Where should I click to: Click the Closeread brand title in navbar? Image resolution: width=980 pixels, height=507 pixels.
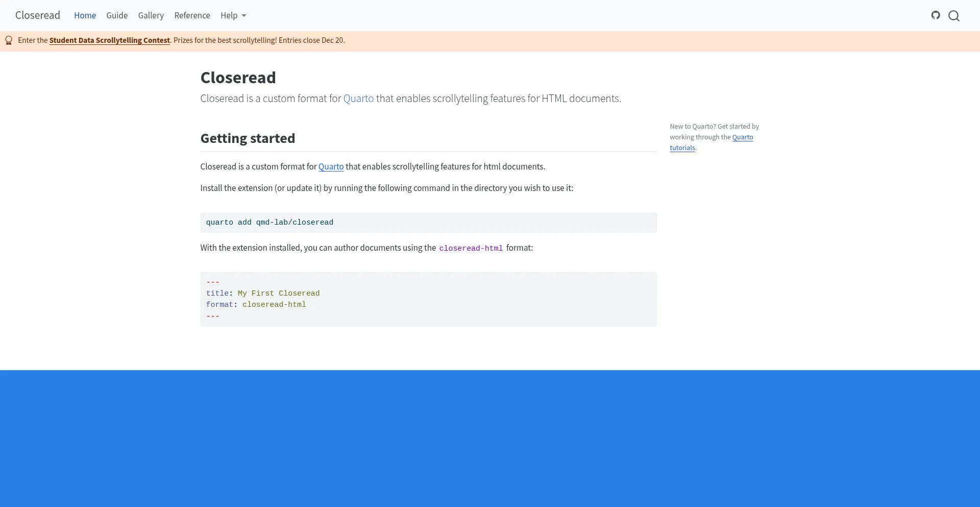click(38, 15)
